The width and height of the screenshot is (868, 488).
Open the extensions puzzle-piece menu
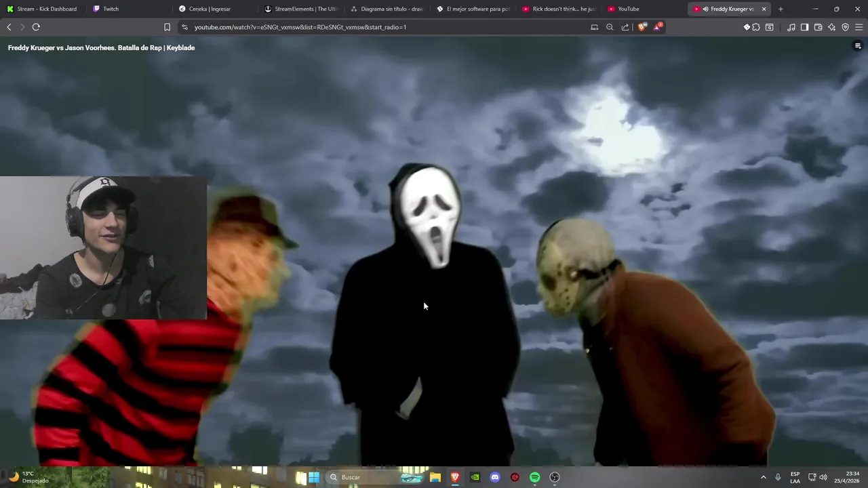pos(756,27)
